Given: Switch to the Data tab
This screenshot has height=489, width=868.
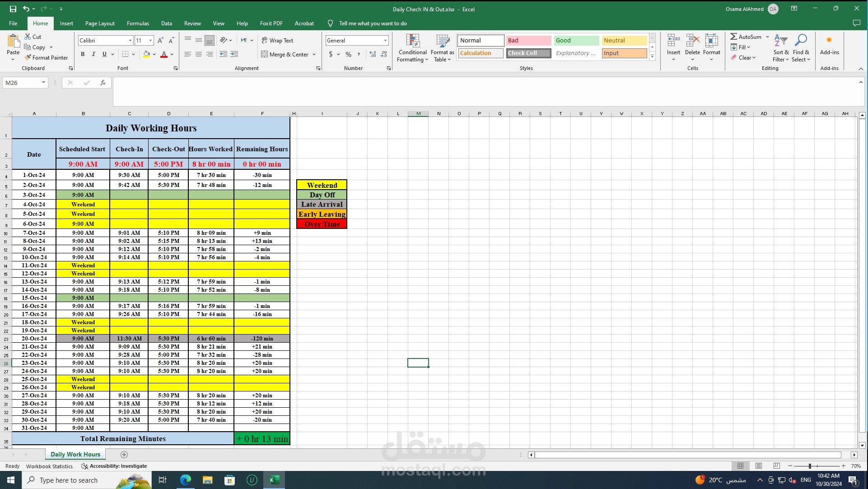Looking at the screenshot, I should 167,23.
